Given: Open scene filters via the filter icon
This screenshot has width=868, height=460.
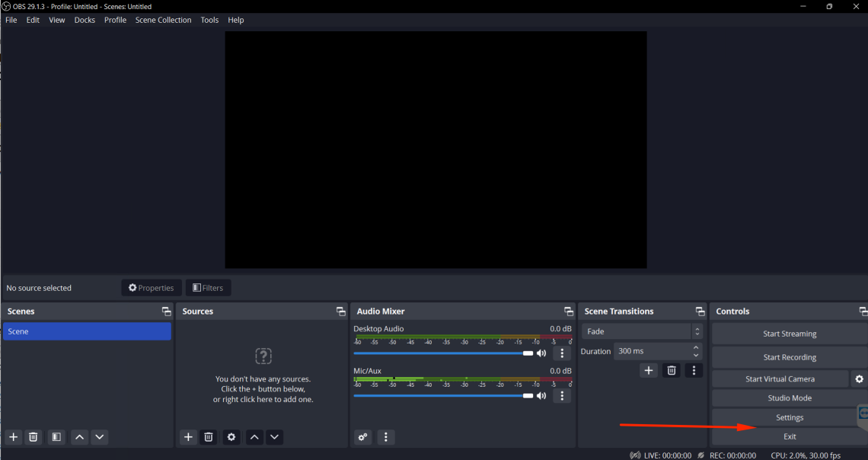Looking at the screenshot, I should [56, 436].
